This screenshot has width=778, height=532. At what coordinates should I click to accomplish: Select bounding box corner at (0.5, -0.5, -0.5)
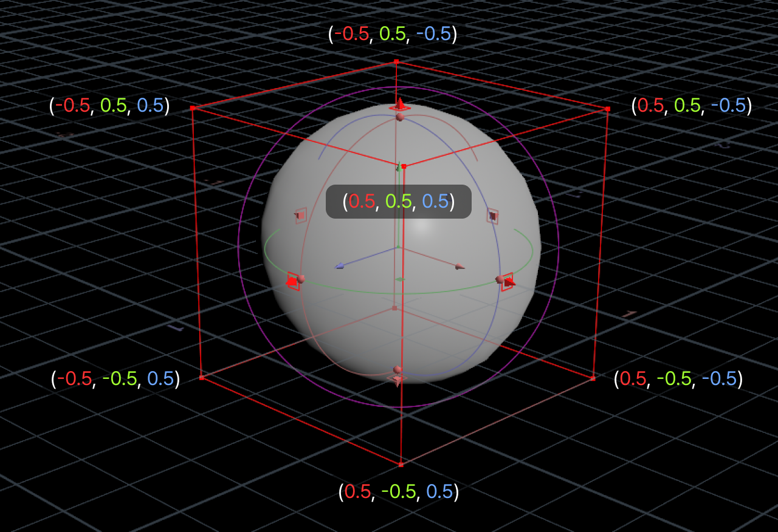point(593,378)
